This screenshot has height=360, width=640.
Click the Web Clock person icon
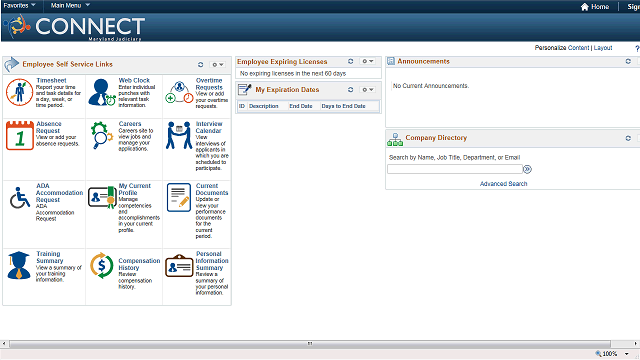point(102,92)
